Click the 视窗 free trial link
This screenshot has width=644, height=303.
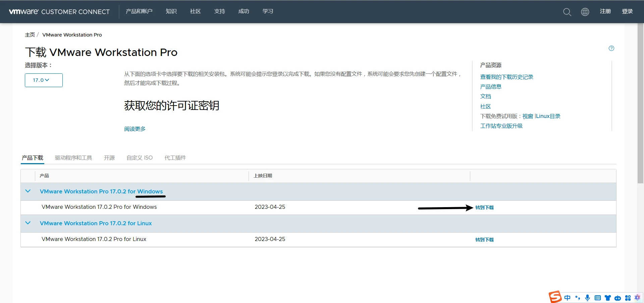coord(528,116)
